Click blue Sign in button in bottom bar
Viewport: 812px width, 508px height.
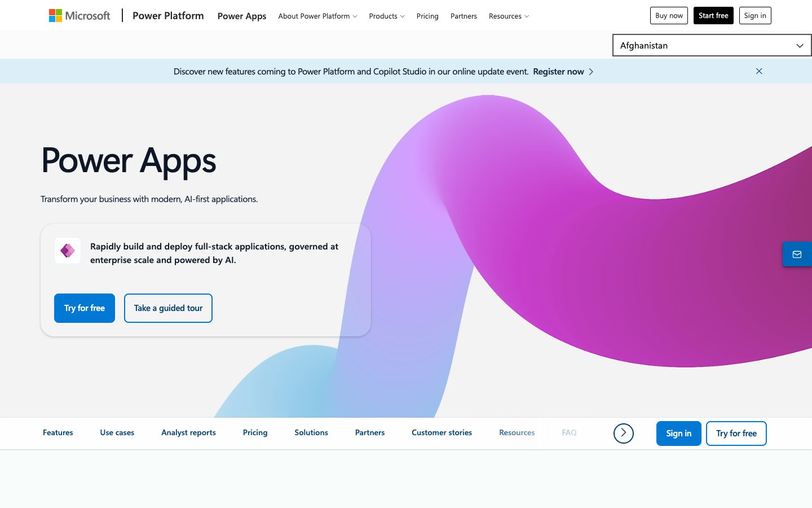[x=679, y=433]
